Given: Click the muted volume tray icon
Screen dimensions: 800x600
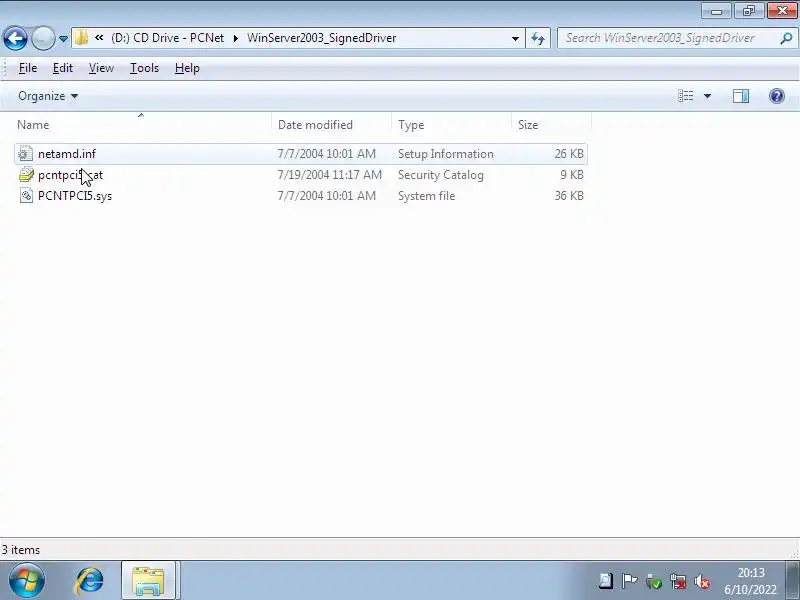Looking at the screenshot, I should [x=702, y=581].
